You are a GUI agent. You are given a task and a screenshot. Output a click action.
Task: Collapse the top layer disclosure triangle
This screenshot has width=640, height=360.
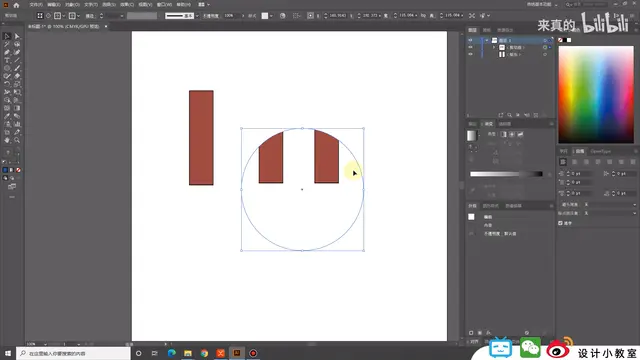point(487,40)
